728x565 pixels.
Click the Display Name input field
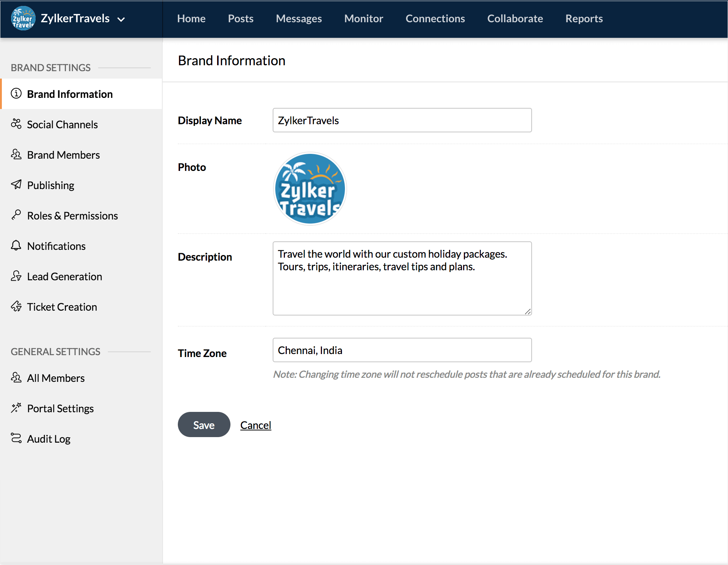point(402,120)
